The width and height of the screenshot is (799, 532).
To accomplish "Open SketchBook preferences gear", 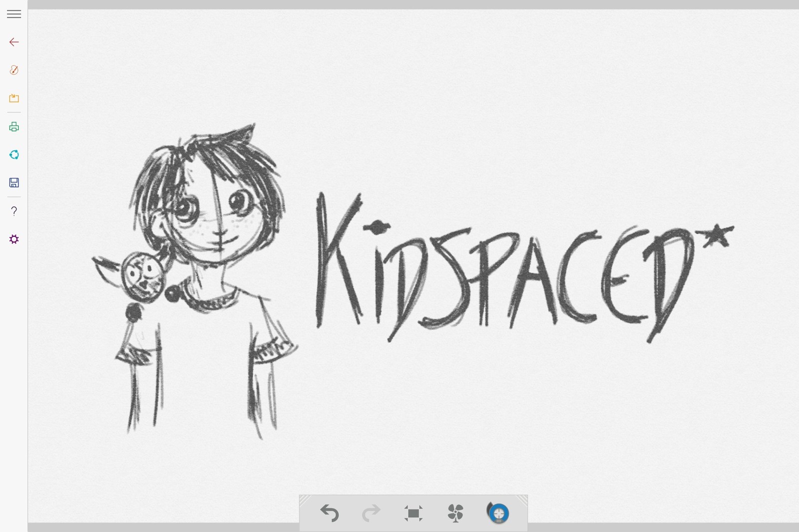I will pos(13,239).
